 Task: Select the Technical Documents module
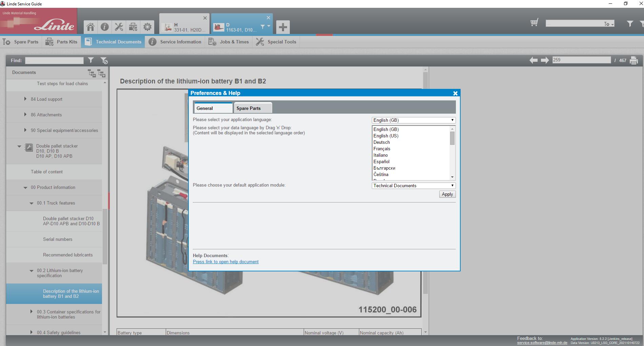(113, 42)
